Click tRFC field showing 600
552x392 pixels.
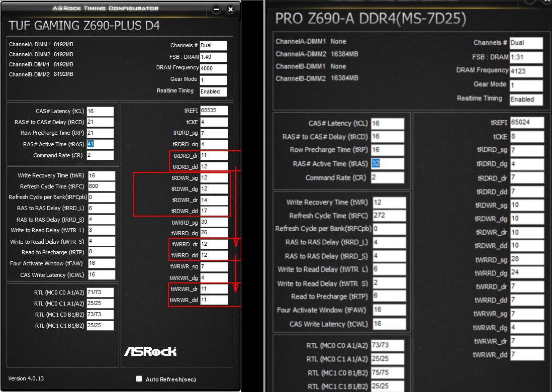[102, 186]
